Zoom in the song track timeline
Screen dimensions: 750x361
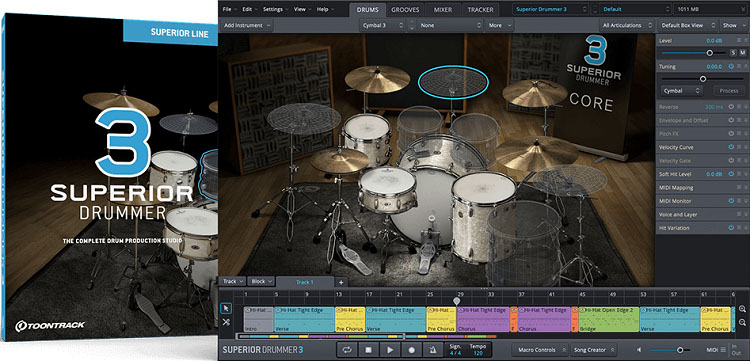point(742,309)
